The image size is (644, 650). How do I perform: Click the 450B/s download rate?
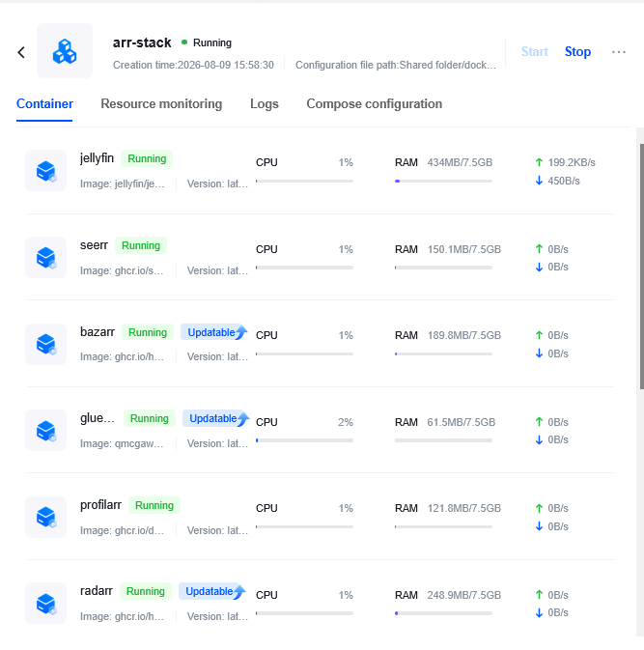point(564,181)
